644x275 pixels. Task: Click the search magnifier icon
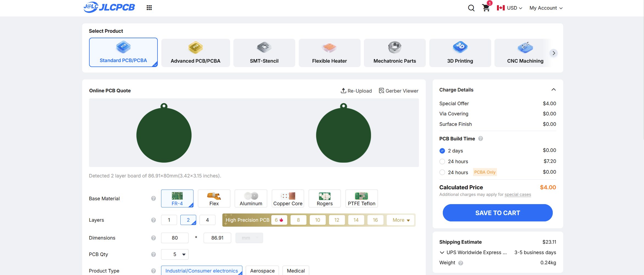click(471, 8)
